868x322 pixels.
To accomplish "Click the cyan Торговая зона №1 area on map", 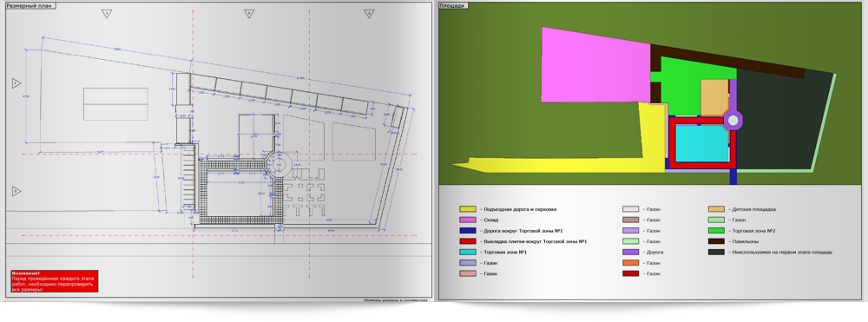I will (702, 143).
